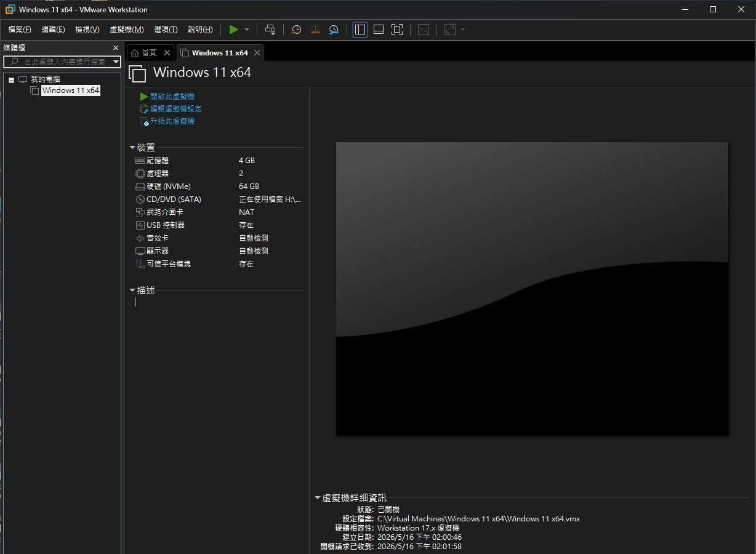Select the Windows 11 x64 tab
This screenshot has width=756, height=554.
click(220, 53)
